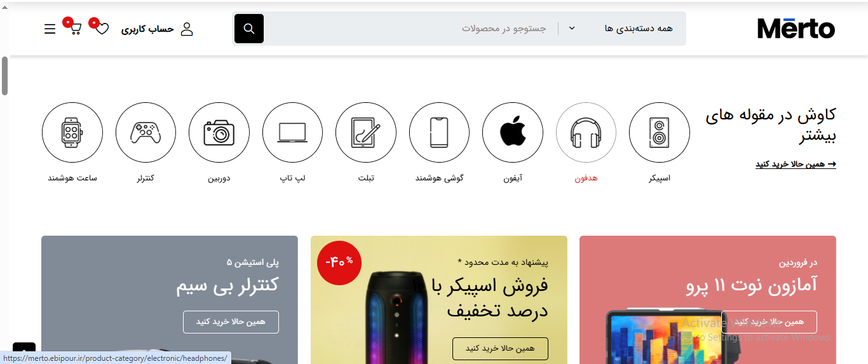868x364 pixels.
Task: Open the tablet category icon
Action: pos(365,133)
